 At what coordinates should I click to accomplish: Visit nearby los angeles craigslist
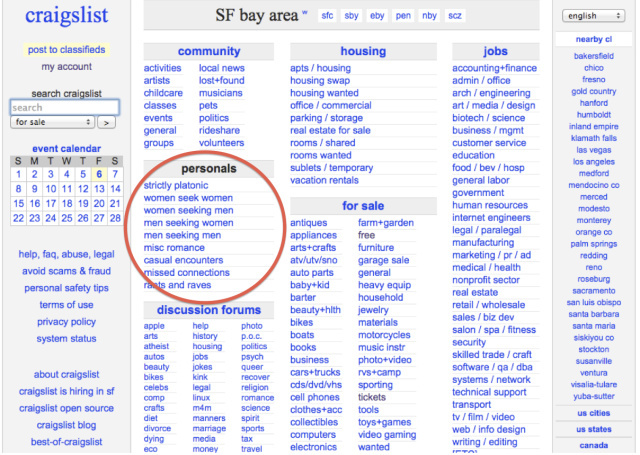click(593, 162)
